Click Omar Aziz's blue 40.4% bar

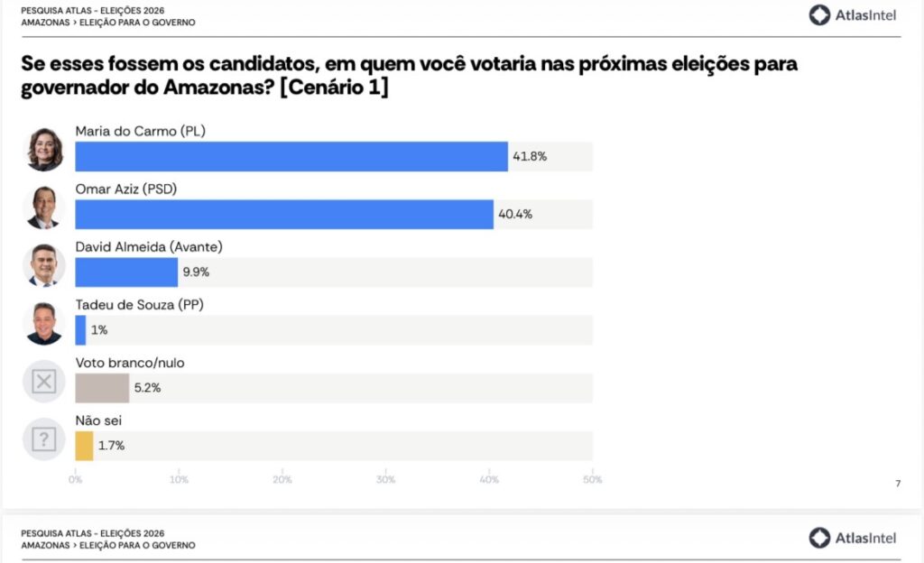283,215
